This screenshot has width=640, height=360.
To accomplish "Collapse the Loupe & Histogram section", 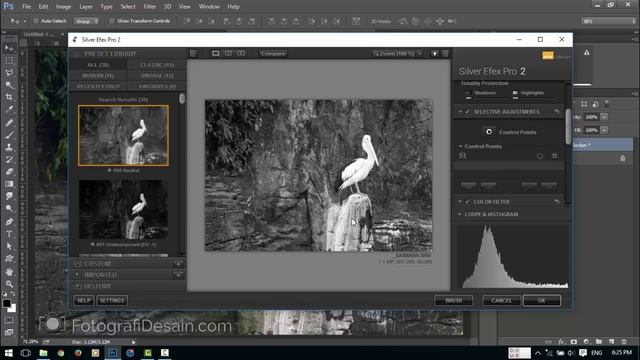I will pos(460,214).
